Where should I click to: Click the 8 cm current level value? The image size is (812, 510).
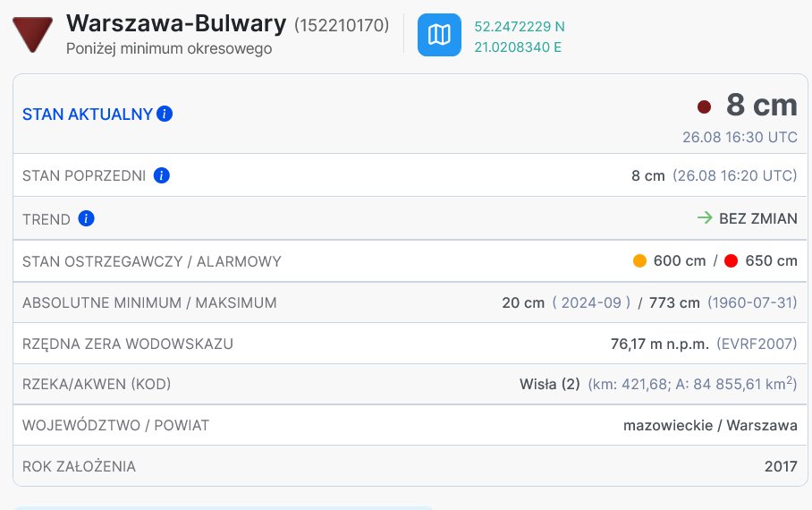coord(762,106)
